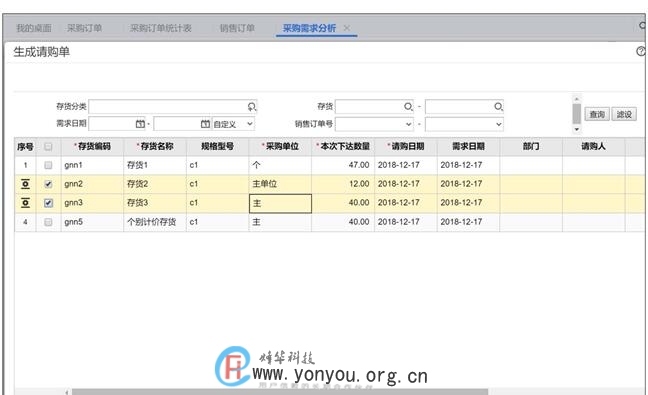Click the 采购单位 column header
The width and height of the screenshot is (648, 395).
pos(280,146)
